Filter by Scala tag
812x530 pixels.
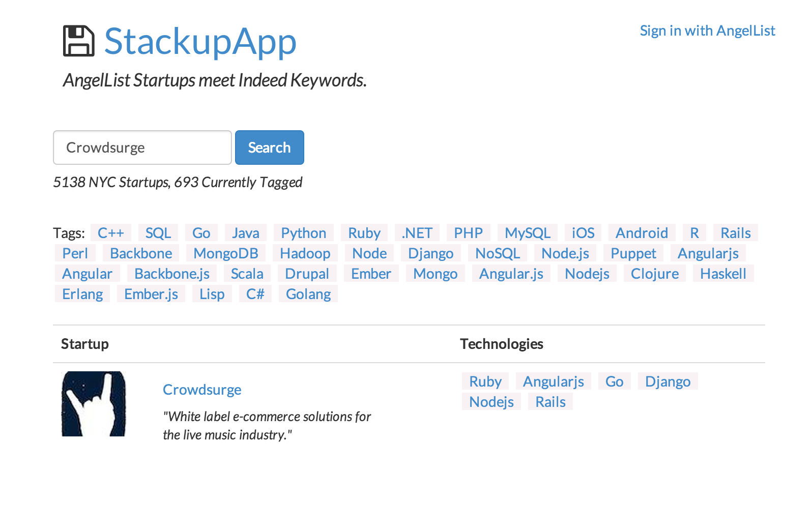point(247,274)
